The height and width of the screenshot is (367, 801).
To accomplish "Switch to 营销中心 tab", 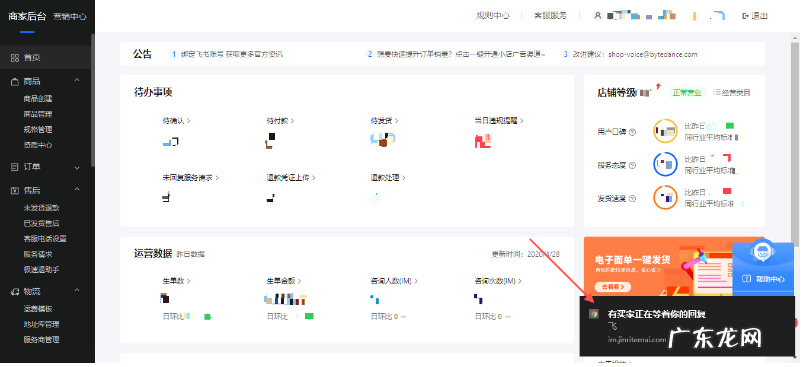I will (x=70, y=16).
